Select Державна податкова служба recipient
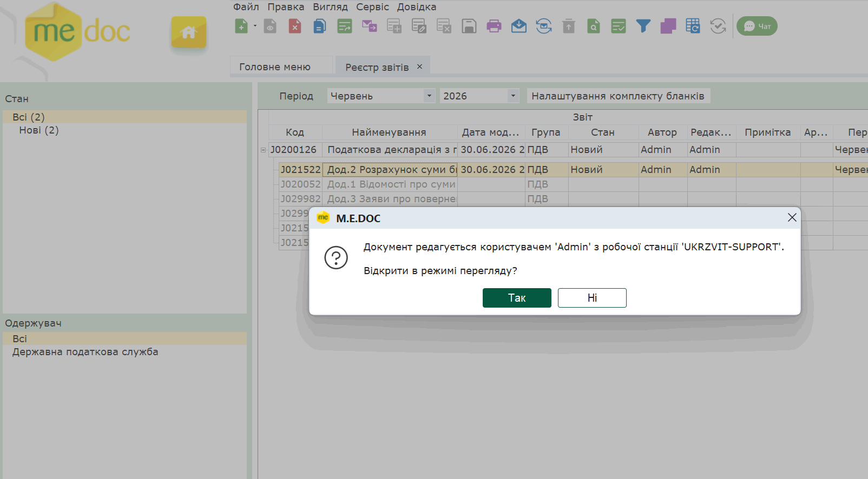 pyautogui.click(x=86, y=352)
